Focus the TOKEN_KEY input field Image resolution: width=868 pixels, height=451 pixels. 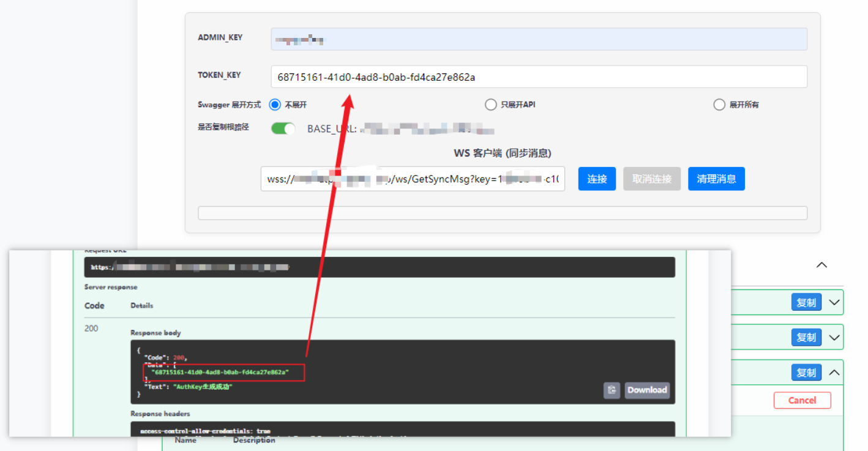point(539,77)
